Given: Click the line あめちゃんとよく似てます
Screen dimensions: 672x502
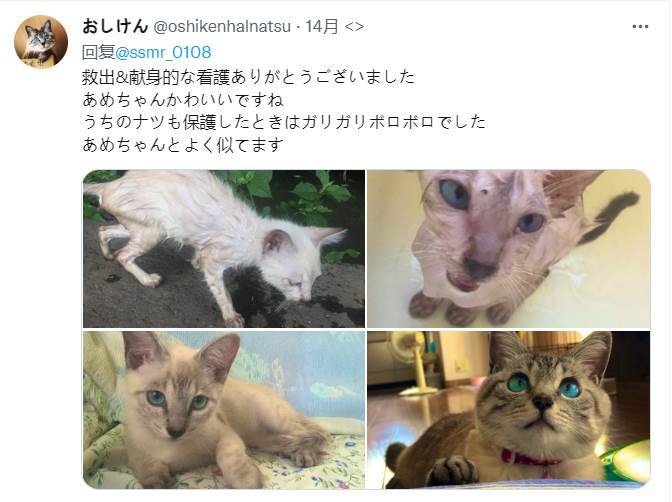Looking at the screenshot, I should coord(183,144).
